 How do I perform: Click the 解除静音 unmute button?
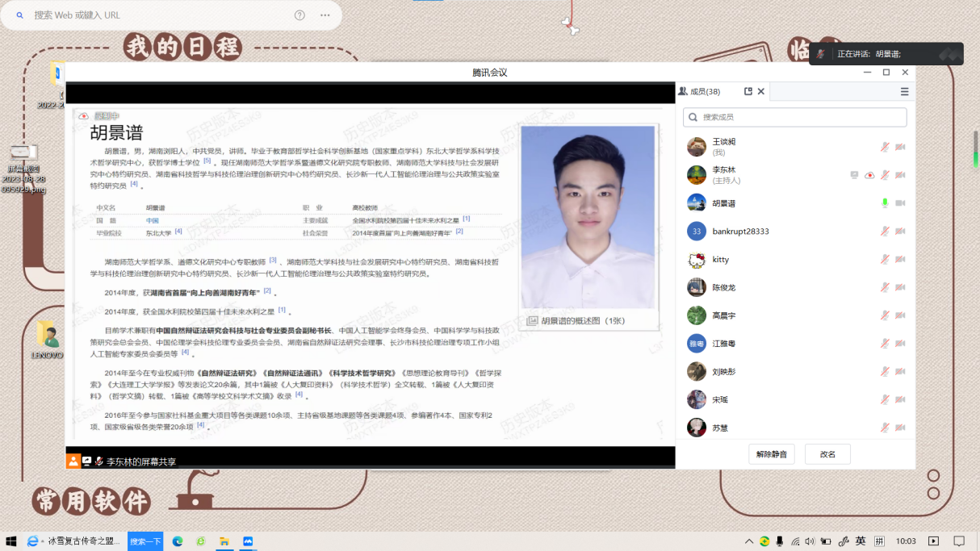pyautogui.click(x=771, y=454)
